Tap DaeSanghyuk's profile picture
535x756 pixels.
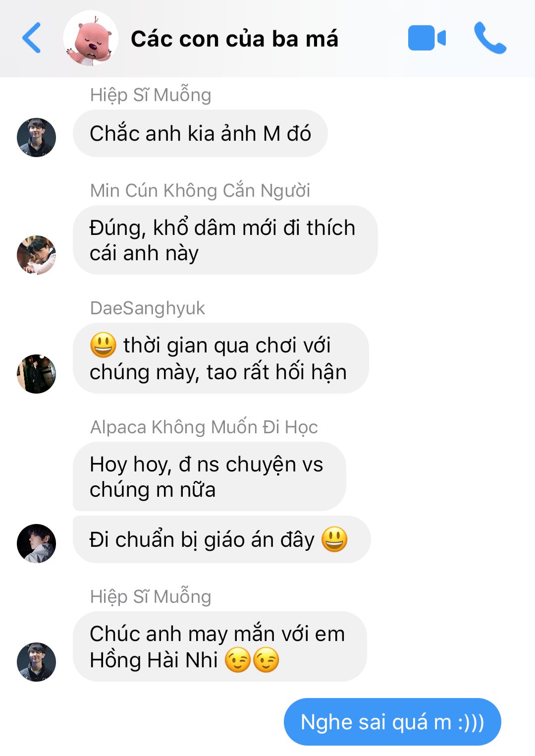click(36, 374)
